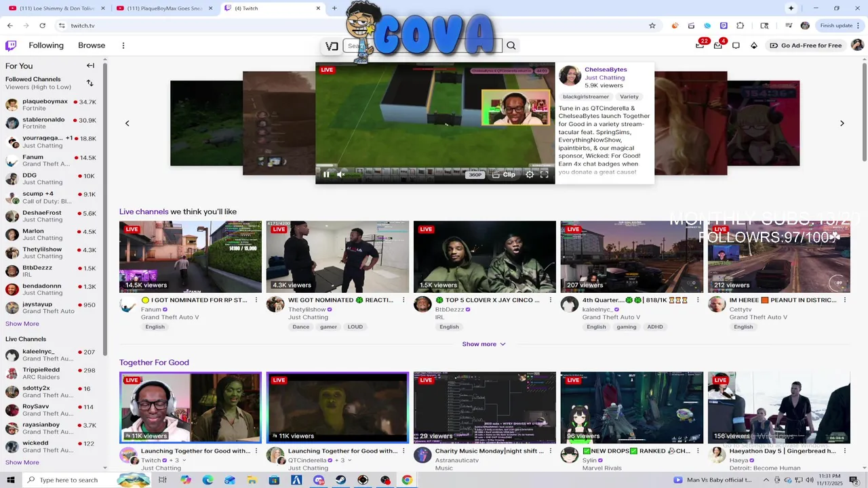Open the ChelseaBytes channel link

pos(606,70)
